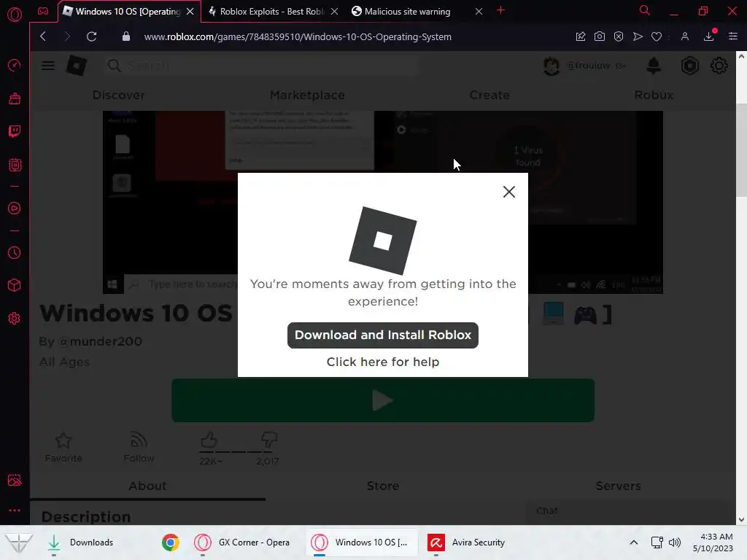The width and height of the screenshot is (747, 560).
Task: Switch to the About tab
Action: [147, 486]
